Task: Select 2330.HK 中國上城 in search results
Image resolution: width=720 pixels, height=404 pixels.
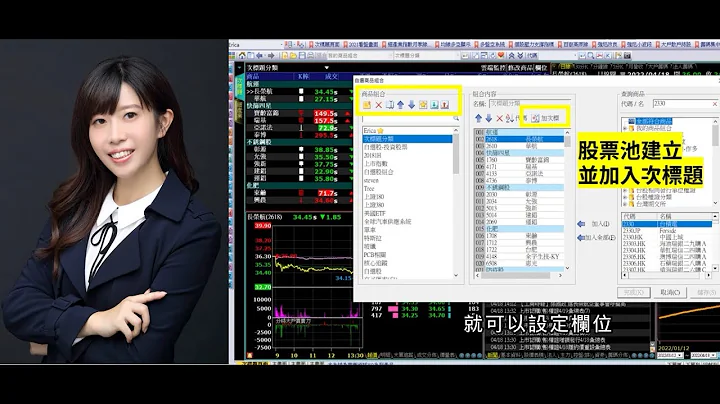Action: (667, 237)
